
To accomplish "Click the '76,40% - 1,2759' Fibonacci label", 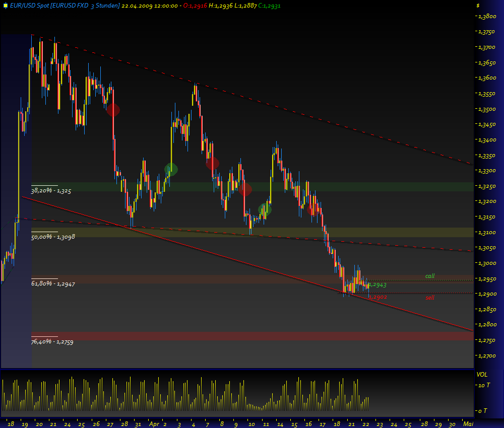I will (x=52, y=342).
